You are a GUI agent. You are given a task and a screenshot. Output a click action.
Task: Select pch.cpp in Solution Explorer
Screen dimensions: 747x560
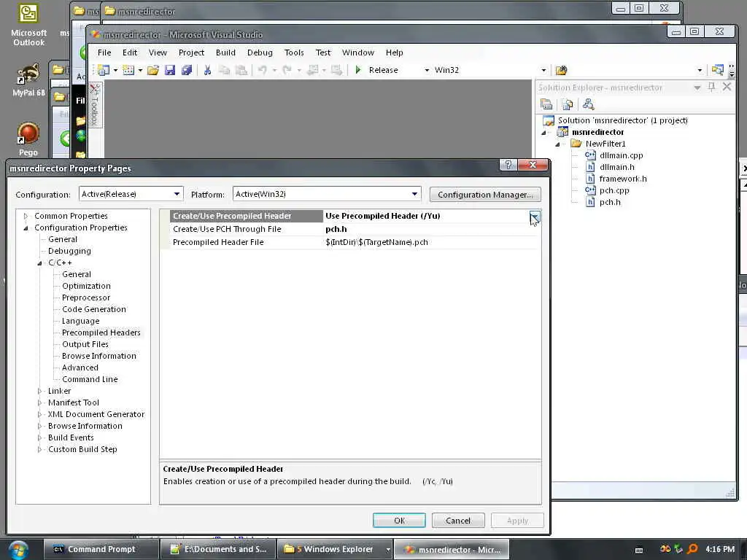point(614,190)
